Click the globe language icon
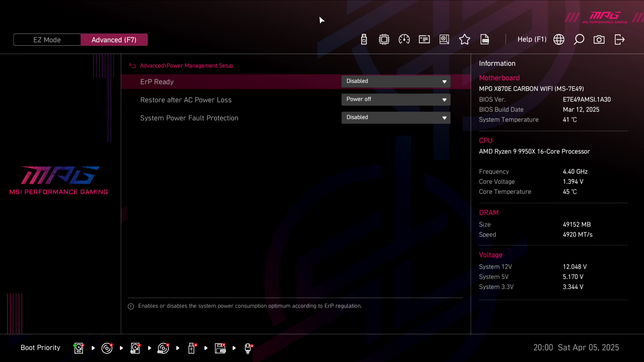Viewport: 644px width, 362px height. tap(559, 40)
